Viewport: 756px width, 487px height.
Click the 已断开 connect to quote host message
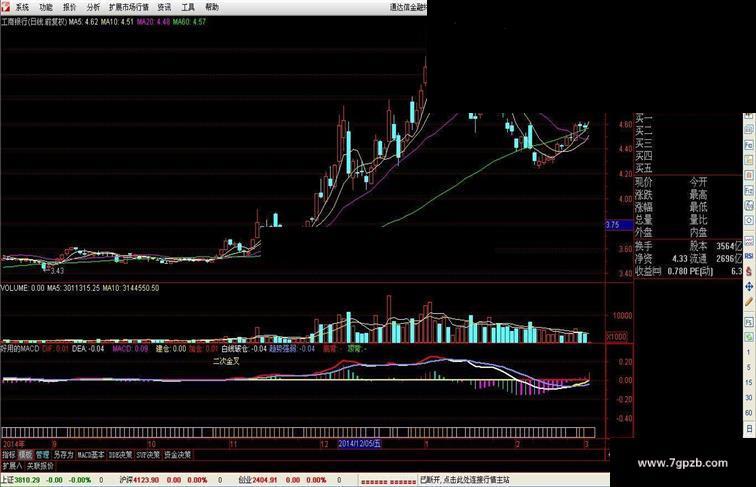click(465, 480)
